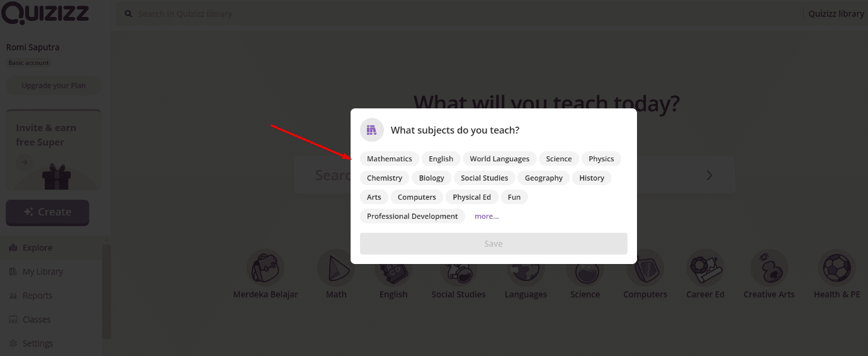868x356 pixels.
Task: Click the Romi Saputra profile name
Action: (33, 47)
